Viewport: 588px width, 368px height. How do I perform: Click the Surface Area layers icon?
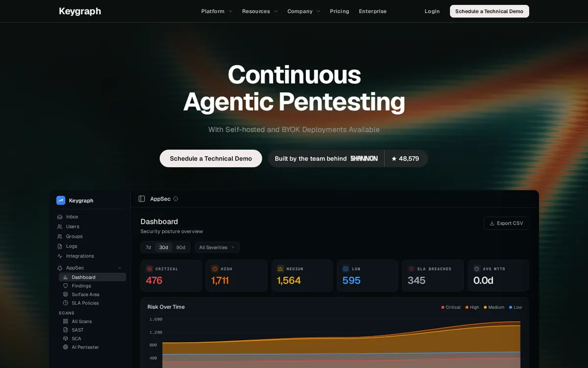[66, 294]
